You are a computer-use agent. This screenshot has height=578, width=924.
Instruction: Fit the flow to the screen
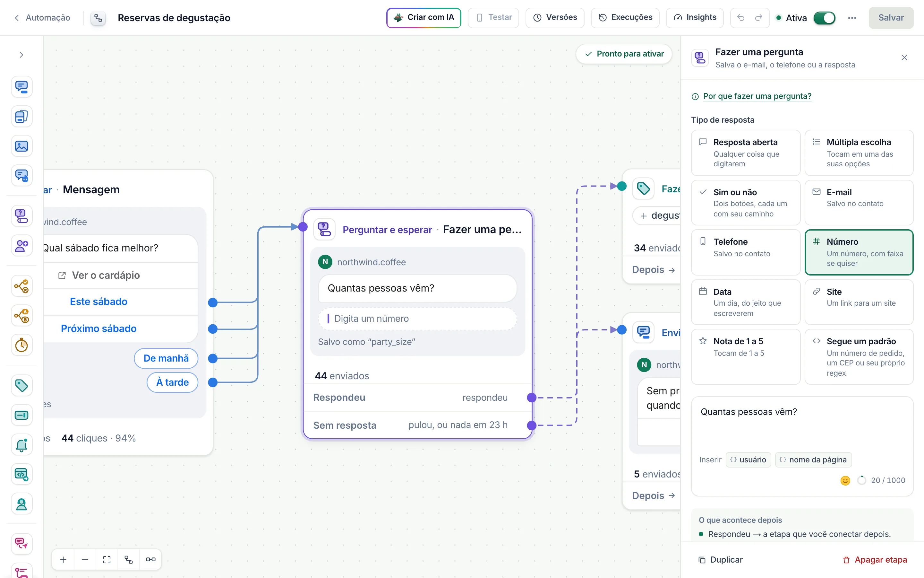(107, 560)
